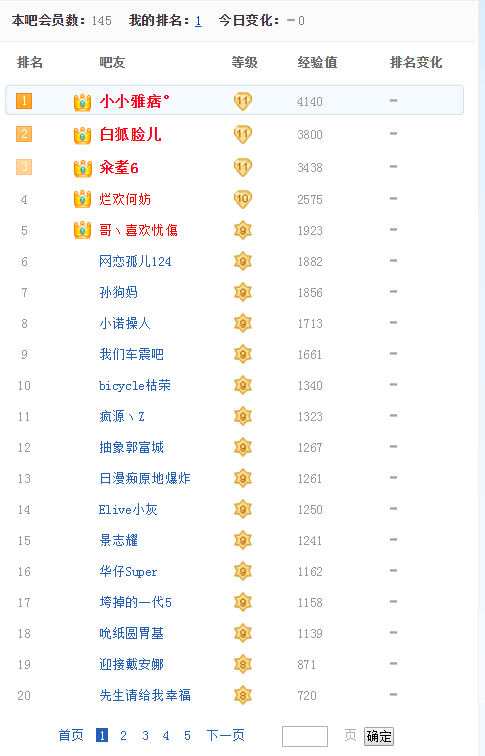Click the orange rank 1 medal icon

pos(24,101)
